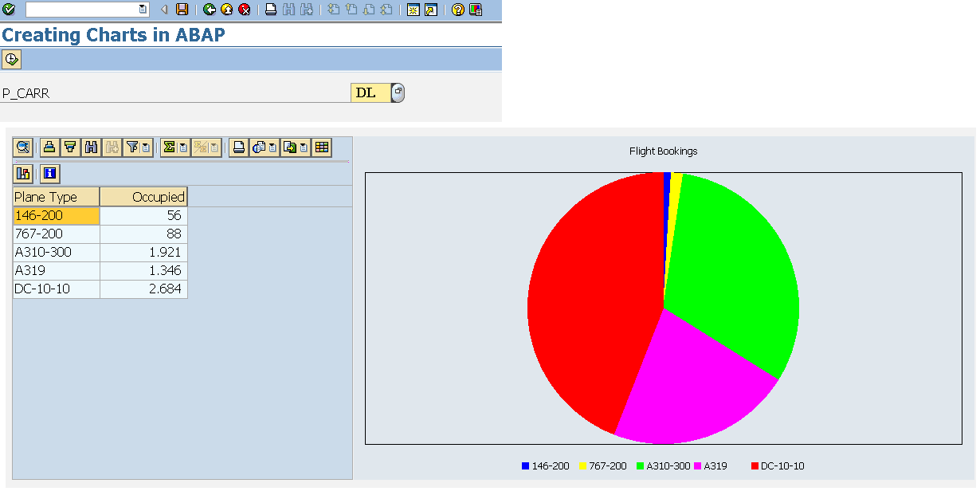Go to Next Page icon
Image resolution: width=980 pixels, height=491 pixels.
[x=368, y=10]
